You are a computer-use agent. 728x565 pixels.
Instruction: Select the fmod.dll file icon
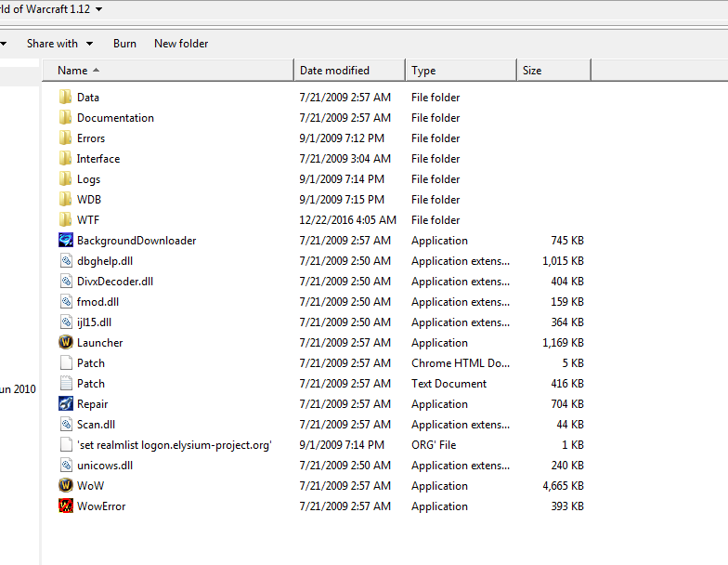point(66,301)
